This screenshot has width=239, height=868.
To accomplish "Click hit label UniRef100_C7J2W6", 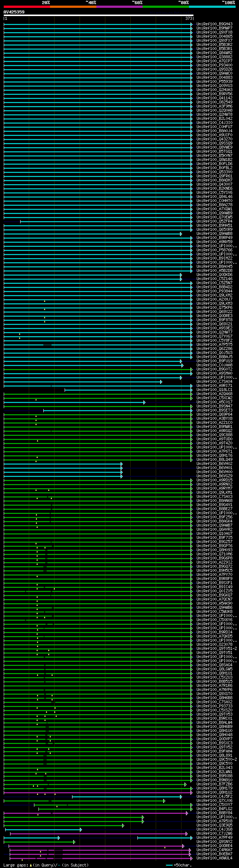I will (x=214, y=834).
